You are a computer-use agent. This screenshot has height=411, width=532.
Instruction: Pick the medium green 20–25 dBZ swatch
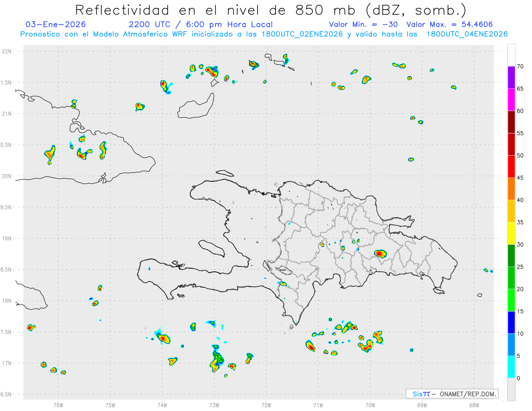(511, 278)
